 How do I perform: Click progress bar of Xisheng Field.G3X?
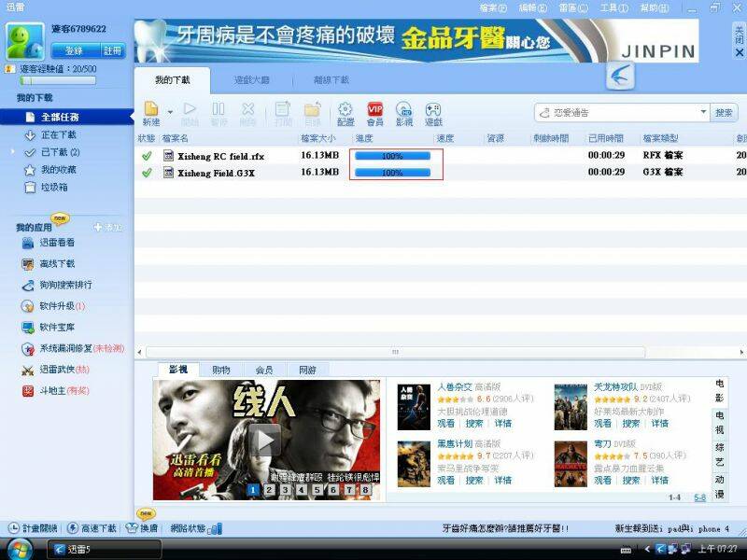point(392,173)
